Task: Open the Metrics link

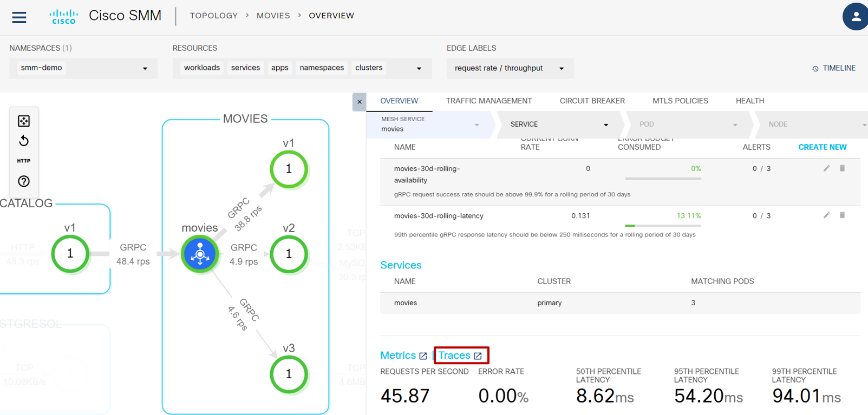Action: point(398,355)
